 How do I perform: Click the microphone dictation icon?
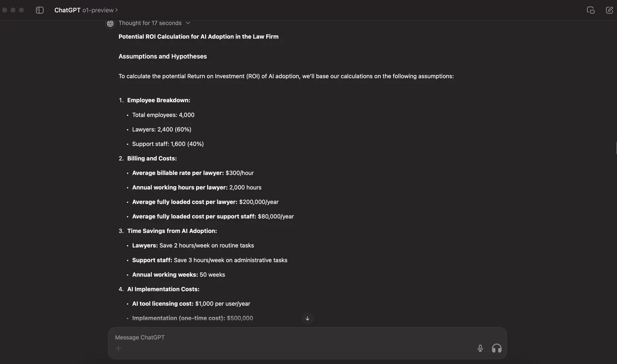(480, 348)
